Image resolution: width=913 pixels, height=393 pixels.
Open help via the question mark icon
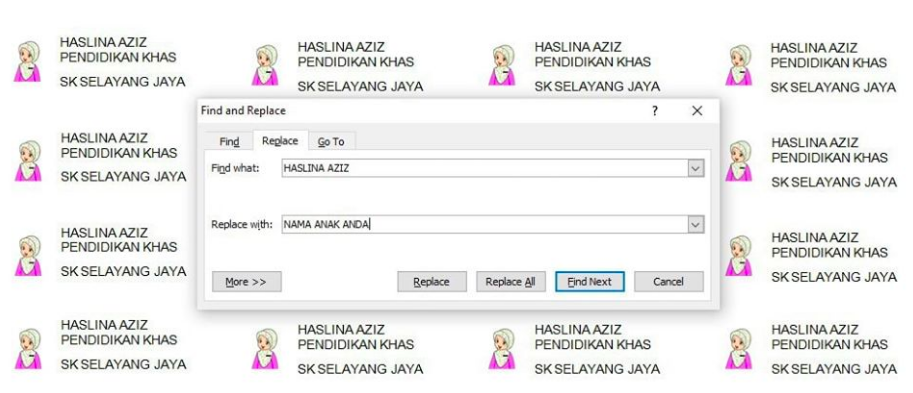pos(655,111)
